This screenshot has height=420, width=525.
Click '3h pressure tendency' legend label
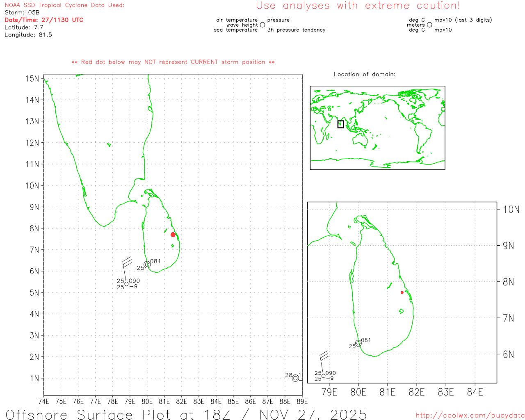(x=296, y=30)
